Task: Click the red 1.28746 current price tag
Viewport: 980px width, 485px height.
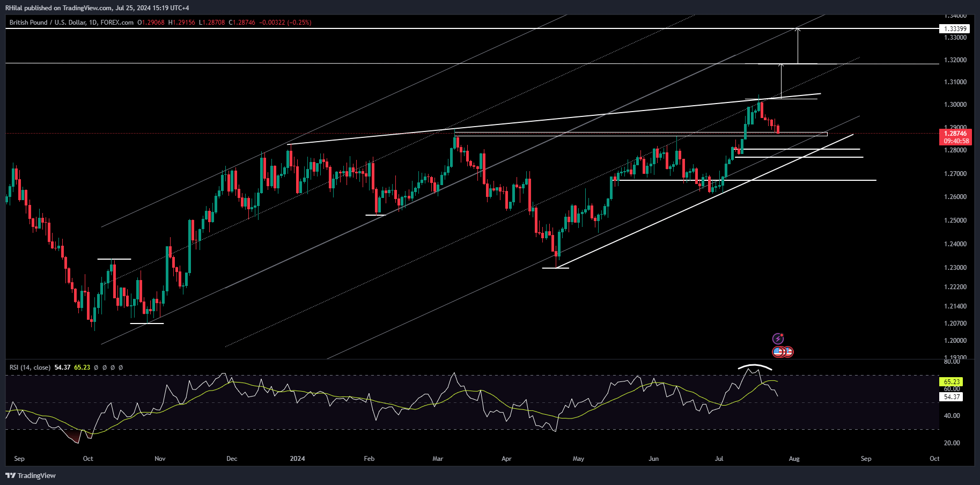Action: pyautogui.click(x=955, y=134)
